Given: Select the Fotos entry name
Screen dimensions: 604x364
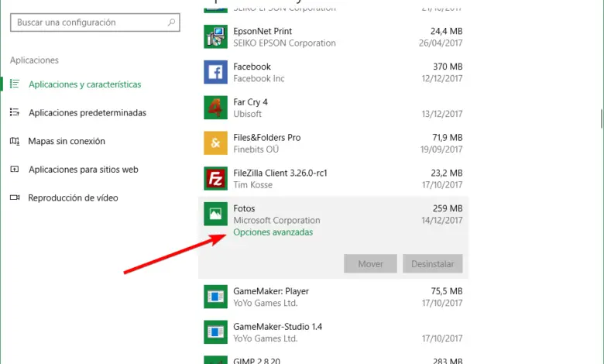Looking at the screenshot, I should click(244, 208).
